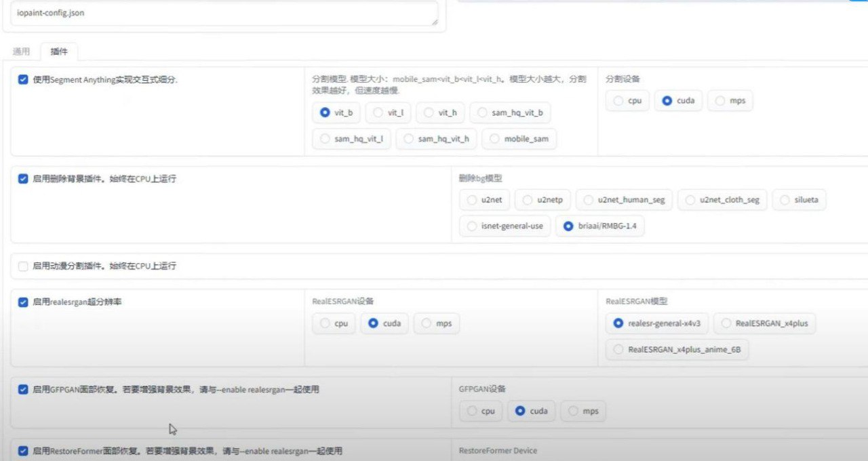Uncheck the GFPGAN face restoration option
The height and width of the screenshot is (461, 868).
point(22,389)
